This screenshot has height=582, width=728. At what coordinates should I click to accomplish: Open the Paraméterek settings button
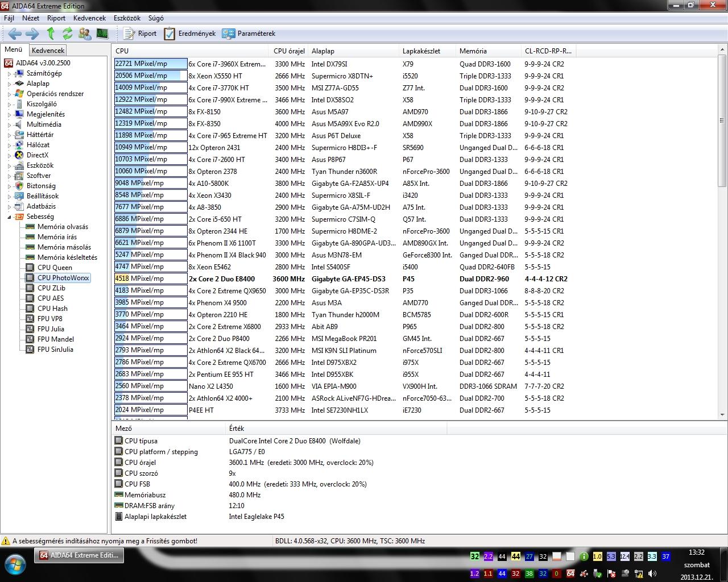click(249, 34)
